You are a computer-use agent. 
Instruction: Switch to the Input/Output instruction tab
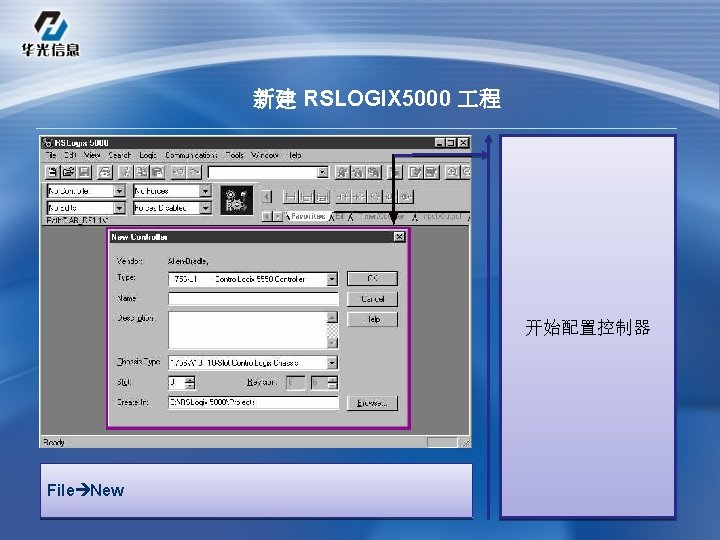click(442, 216)
